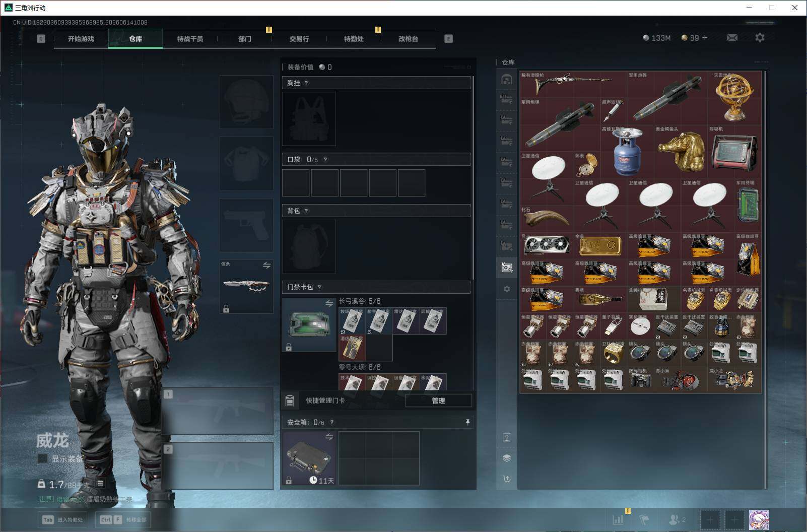Open the stats chart icon in bottom bar
Screen dimensions: 807x532
[618, 519]
